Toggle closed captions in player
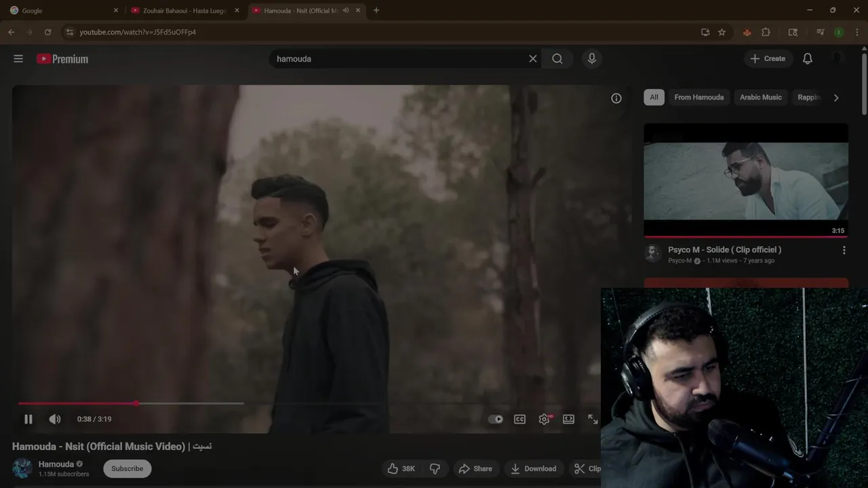This screenshot has height=488, width=868. (519, 419)
